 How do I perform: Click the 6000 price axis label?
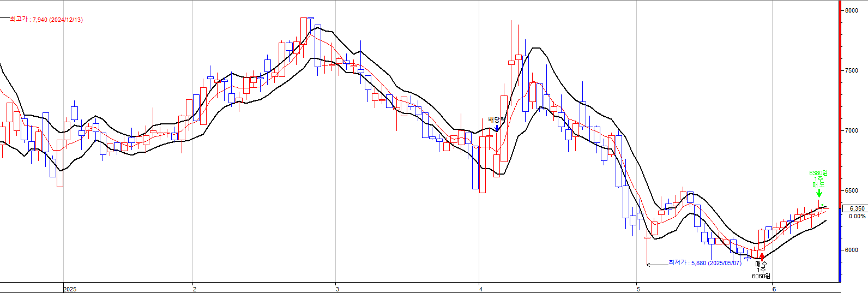[852, 250]
